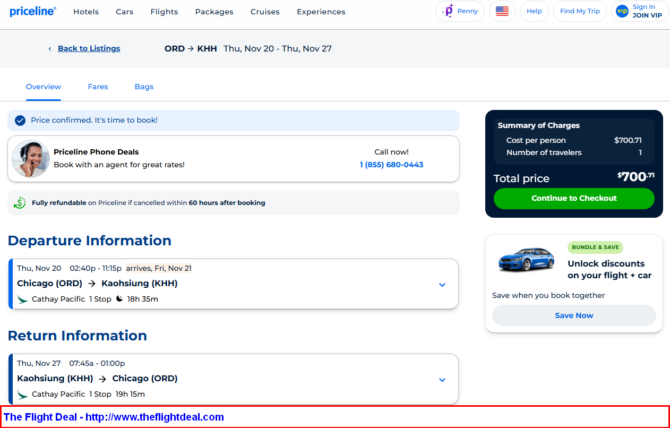Open the Flights menu
The width and height of the screenshot is (670, 428).
pos(164,12)
